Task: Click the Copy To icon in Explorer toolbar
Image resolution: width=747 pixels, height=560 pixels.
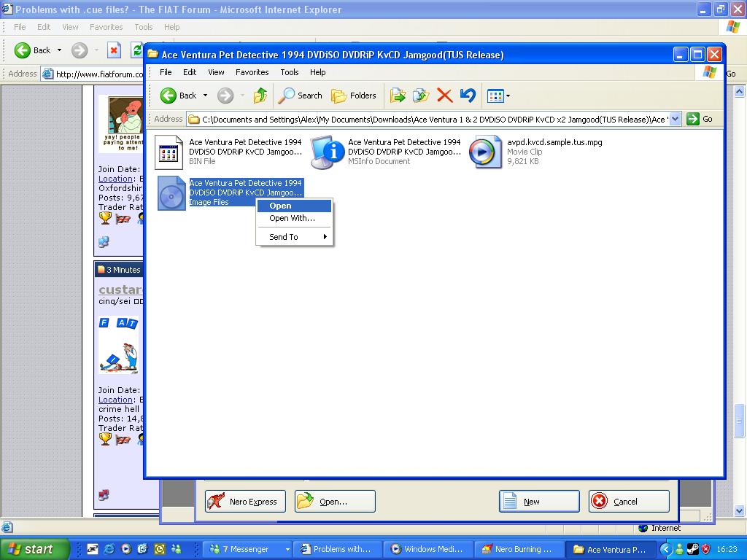Action: (421, 96)
